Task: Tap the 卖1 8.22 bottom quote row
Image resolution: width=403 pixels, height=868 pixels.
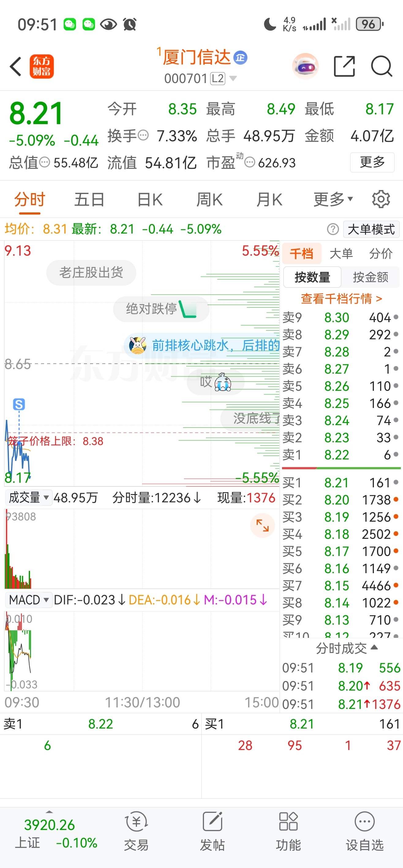Action: (101, 724)
